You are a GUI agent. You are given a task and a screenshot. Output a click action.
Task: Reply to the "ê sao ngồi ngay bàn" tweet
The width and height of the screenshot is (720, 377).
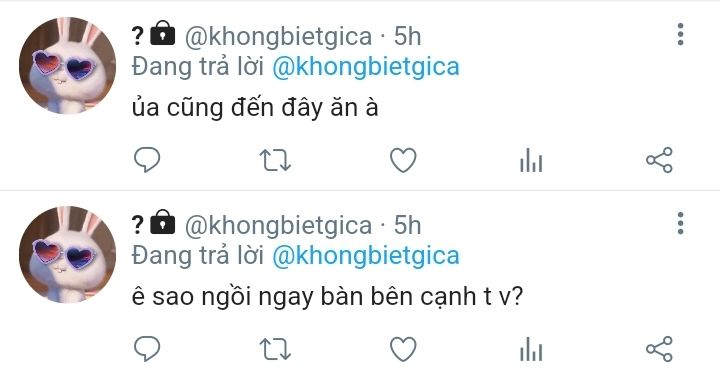147,349
